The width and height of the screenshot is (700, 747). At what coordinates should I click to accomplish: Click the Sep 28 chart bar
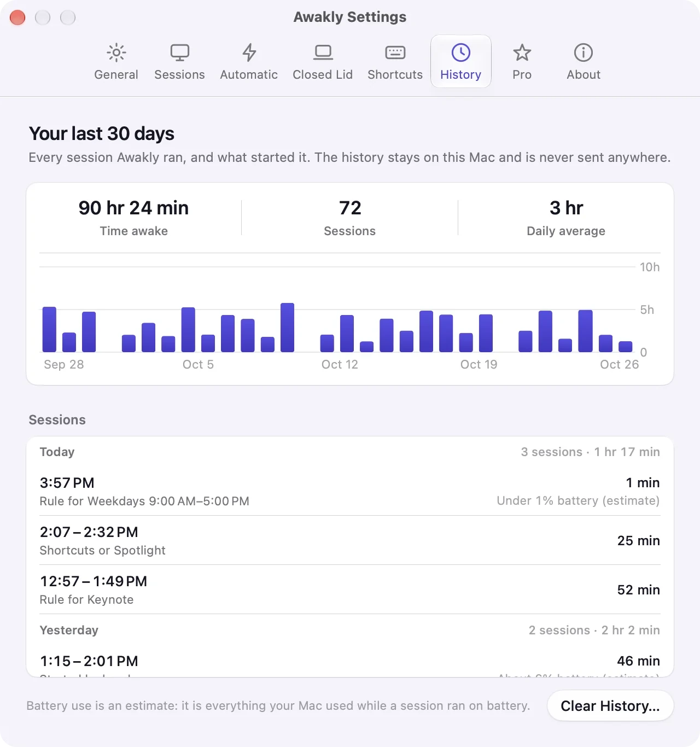tap(49, 329)
